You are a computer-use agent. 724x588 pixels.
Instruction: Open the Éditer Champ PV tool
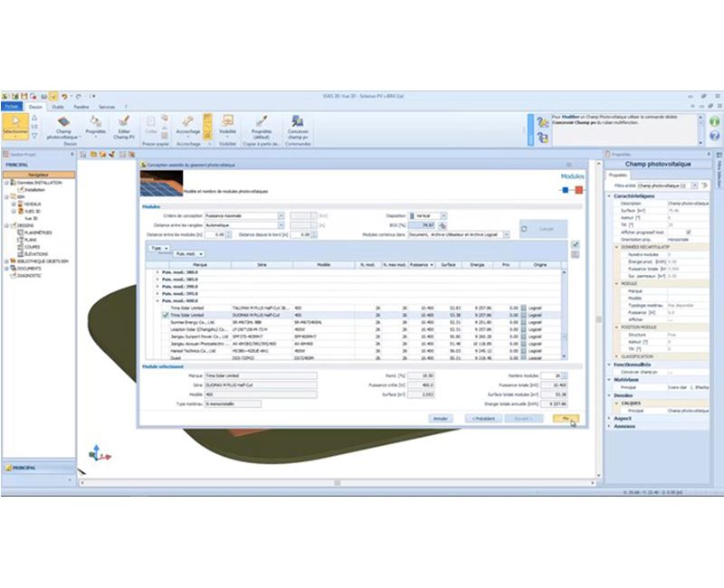pyautogui.click(x=123, y=126)
